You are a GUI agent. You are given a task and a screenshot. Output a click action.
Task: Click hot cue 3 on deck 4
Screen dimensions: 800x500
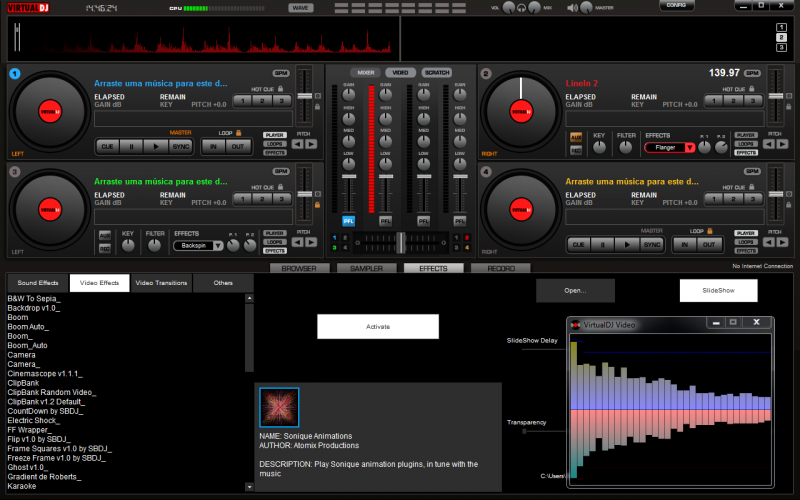[x=753, y=199]
